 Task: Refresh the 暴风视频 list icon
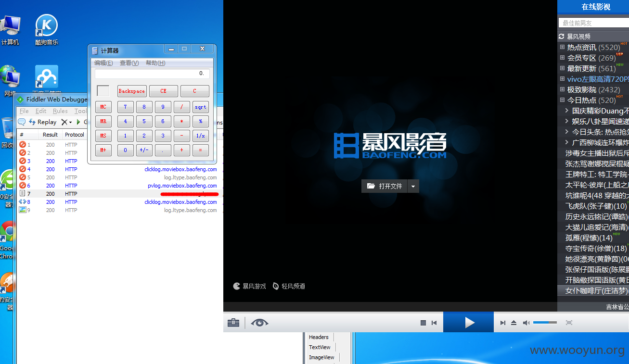click(561, 37)
